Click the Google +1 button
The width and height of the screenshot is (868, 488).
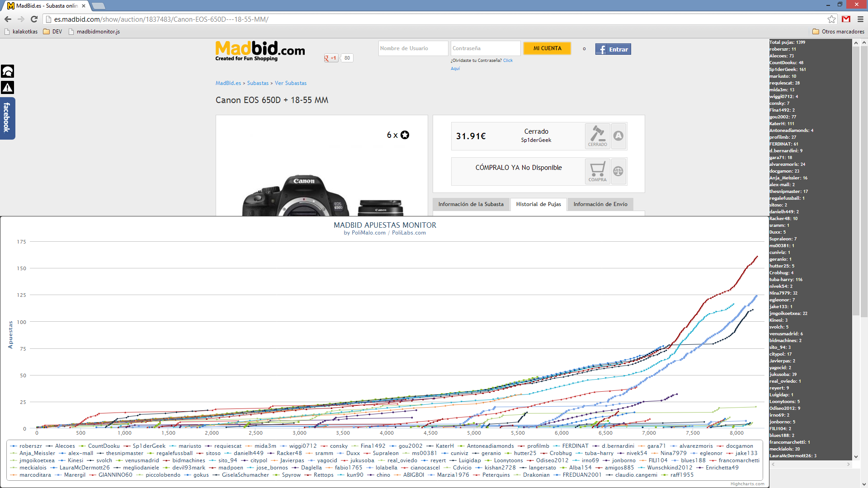(x=331, y=58)
